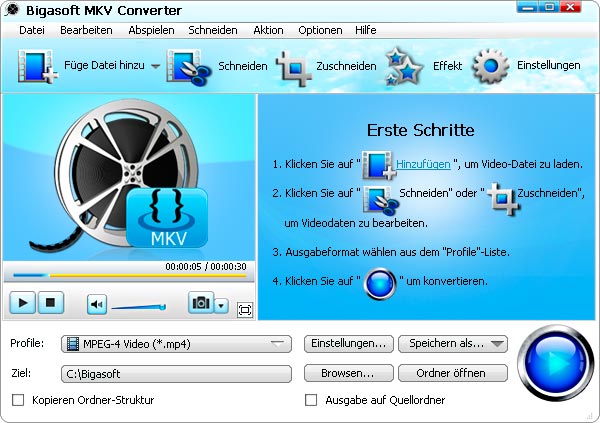This screenshot has height=423, width=600.
Task: Mute the audio with speaker icon
Action: 97,304
